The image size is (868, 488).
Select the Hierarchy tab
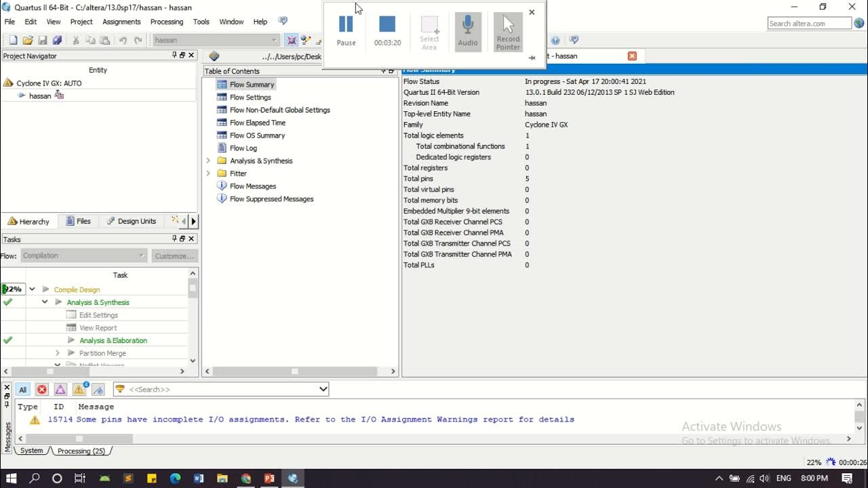coord(28,221)
